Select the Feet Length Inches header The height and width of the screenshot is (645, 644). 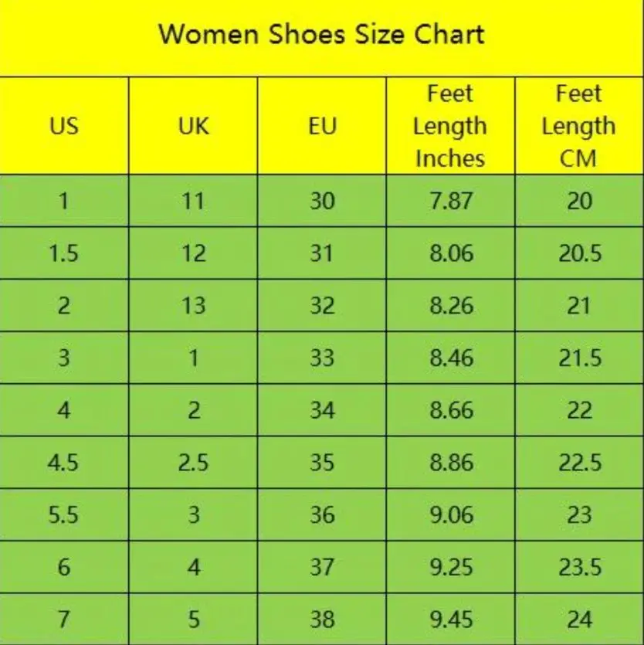[450, 126]
